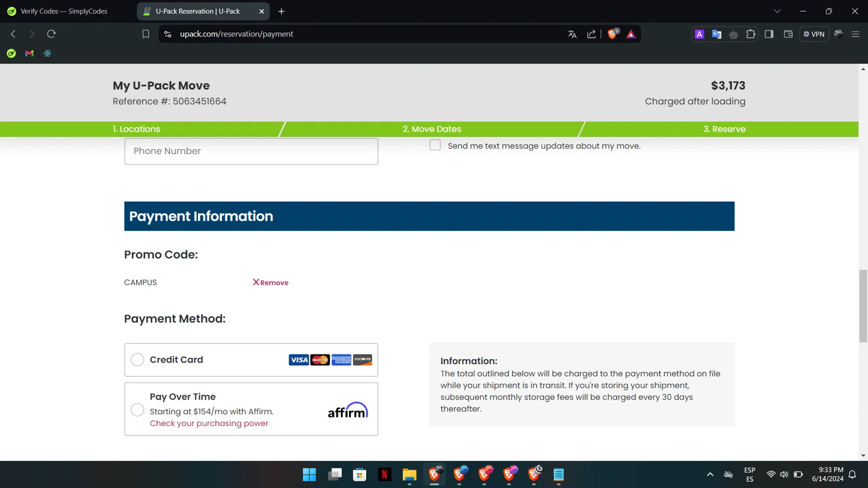The width and height of the screenshot is (868, 488).
Task: Go to step 2. Move Dates
Action: 432,129
